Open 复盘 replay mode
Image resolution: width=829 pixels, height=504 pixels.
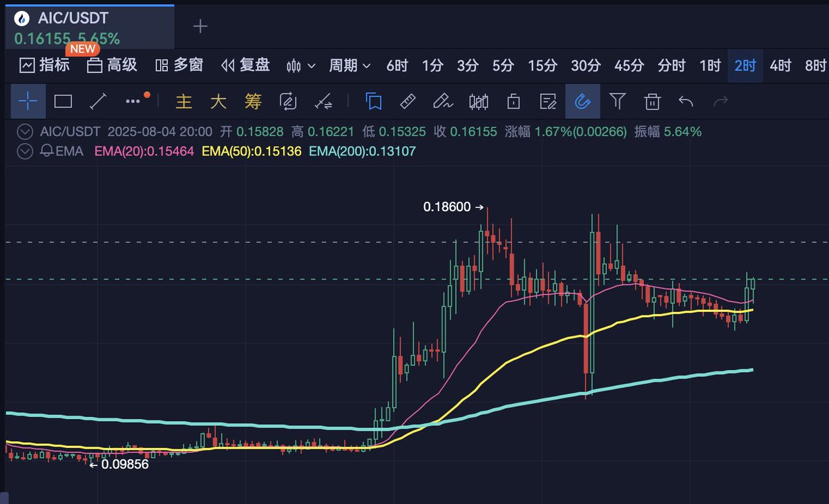point(245,66)
